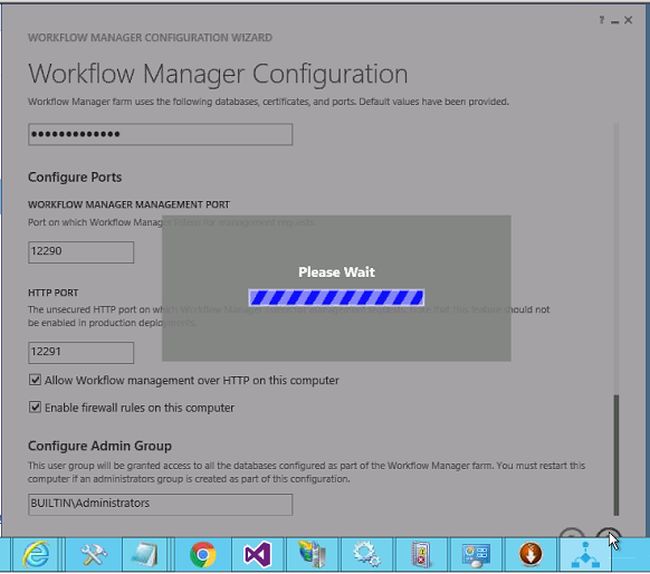Click the striped Please Wait progress bar
The image size is (650, 574).
coord(336,298)
